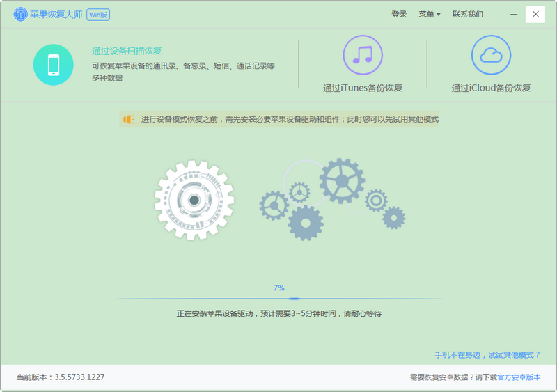This screenshot has height=392, width=557.
Task: Click the 7% progress value
Action: pos(279,288)
